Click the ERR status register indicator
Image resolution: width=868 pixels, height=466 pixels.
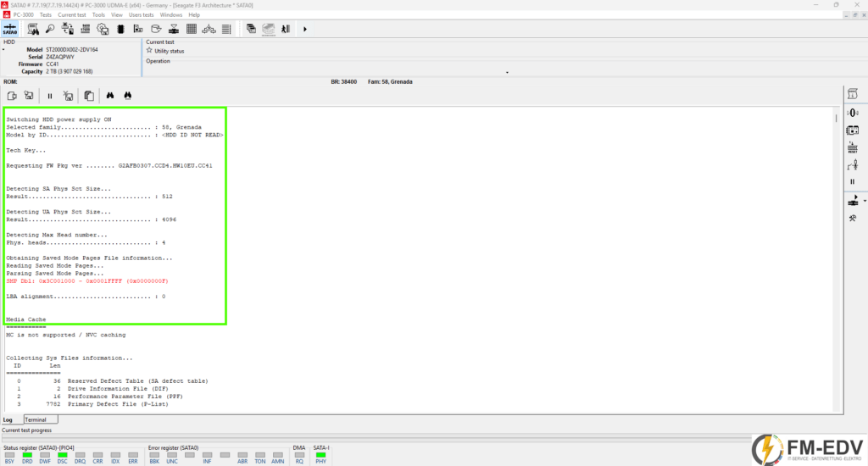(x=133, y=455)
